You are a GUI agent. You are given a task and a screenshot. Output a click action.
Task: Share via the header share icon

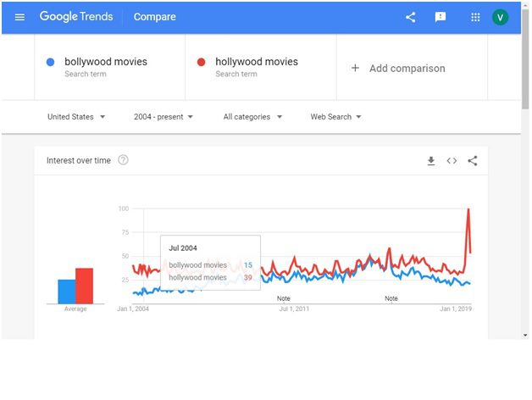(411, 17)
